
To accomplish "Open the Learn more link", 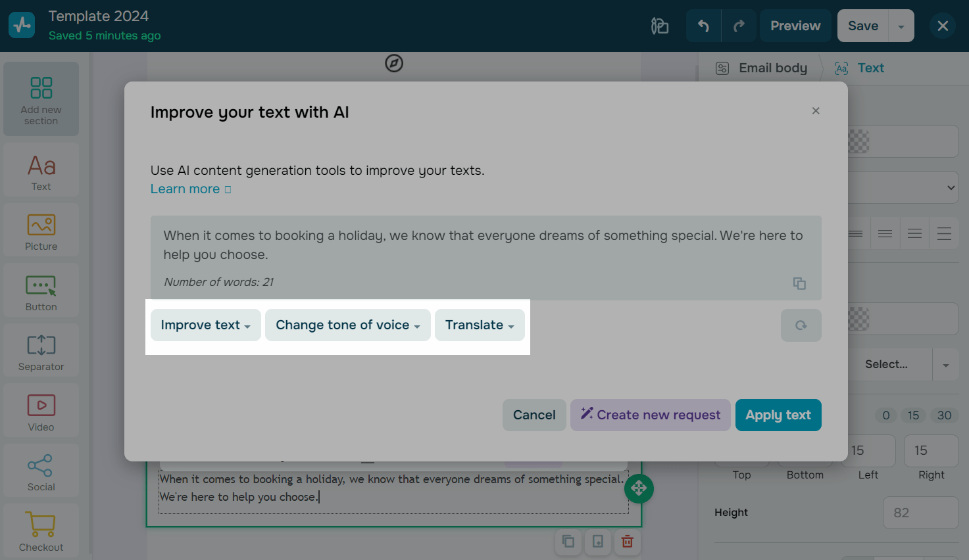I will pyautogui.click(x=190, y=189).
